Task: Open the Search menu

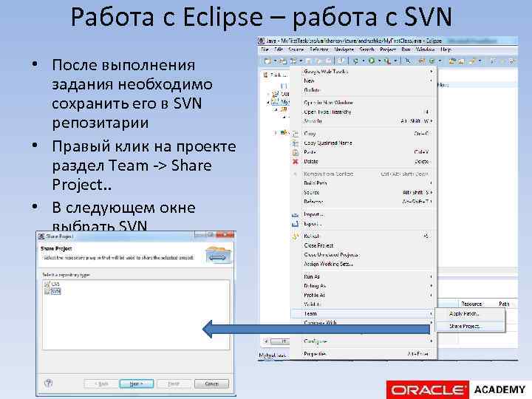Action: pyautogui.click(x=366, y=50)
